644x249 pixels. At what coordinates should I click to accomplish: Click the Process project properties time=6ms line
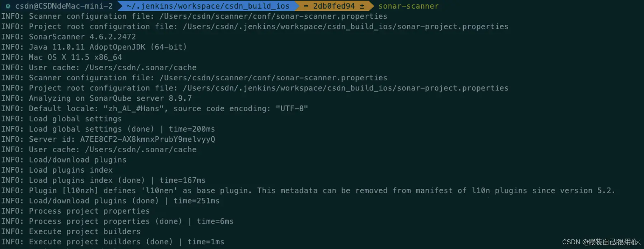pos(117,221)
